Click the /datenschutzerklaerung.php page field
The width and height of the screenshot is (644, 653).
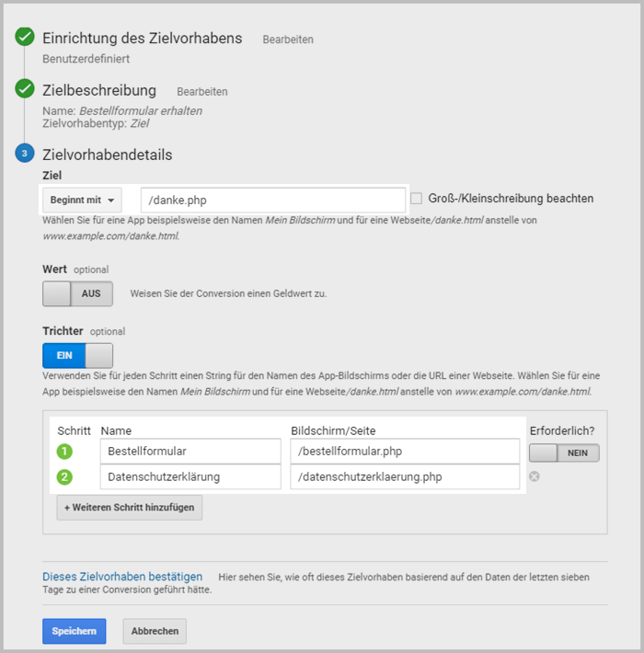pos(405,476)
